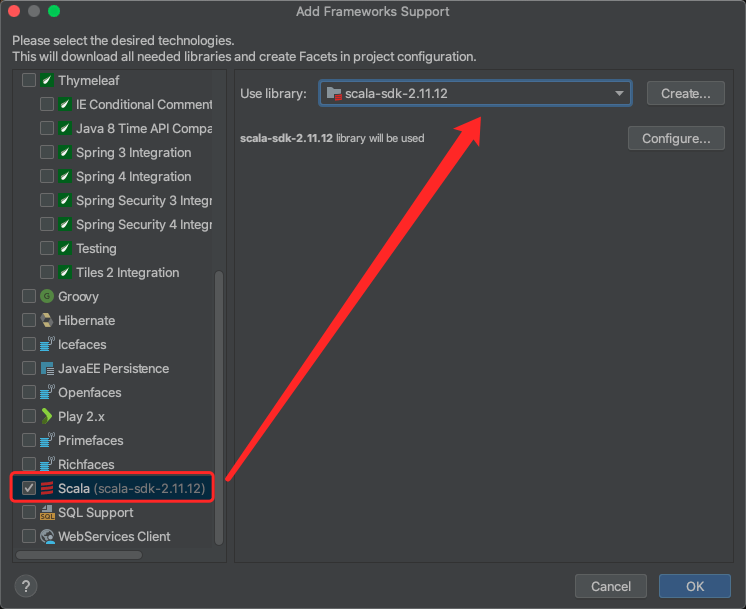746x609 pixels.
Task: Tick the JavaEE Persistence checkbox
Action: point(29,368)
